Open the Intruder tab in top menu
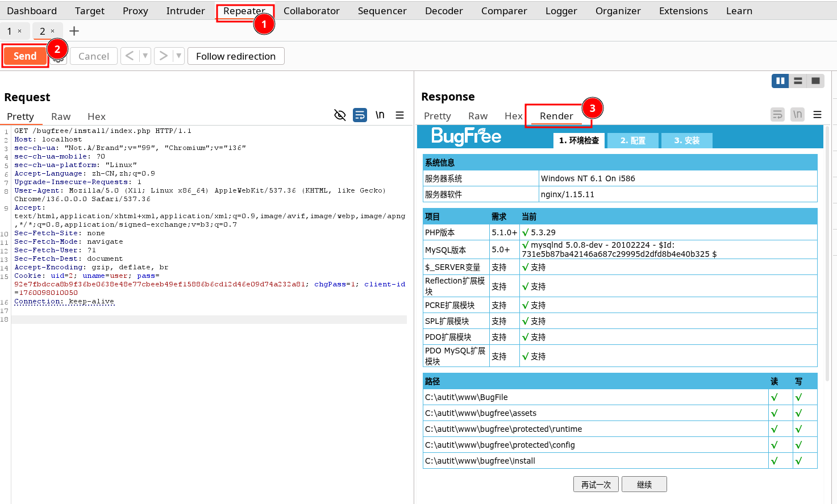837x504 pixels. point(185,11)
